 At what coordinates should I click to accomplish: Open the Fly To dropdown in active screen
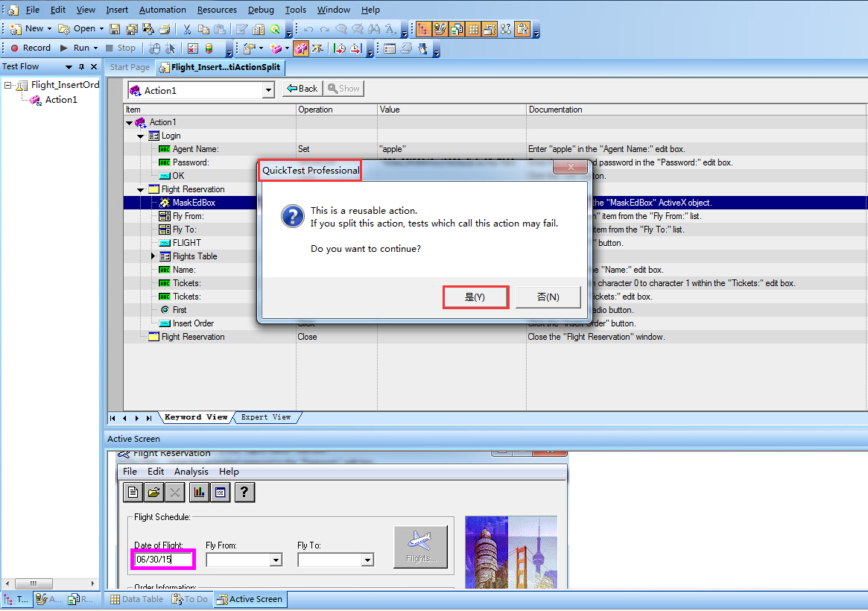click(367, 560)
